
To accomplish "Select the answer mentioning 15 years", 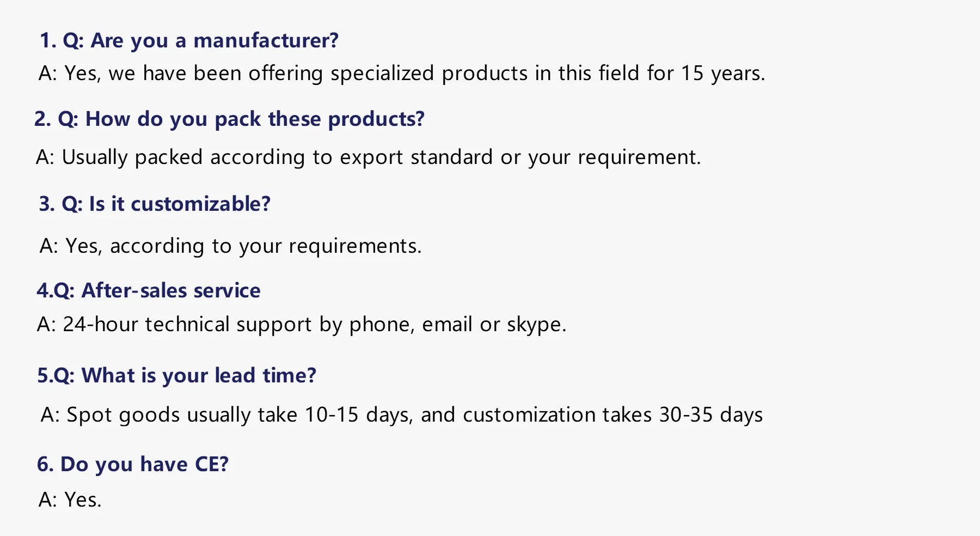I will (x=402, y=74).
